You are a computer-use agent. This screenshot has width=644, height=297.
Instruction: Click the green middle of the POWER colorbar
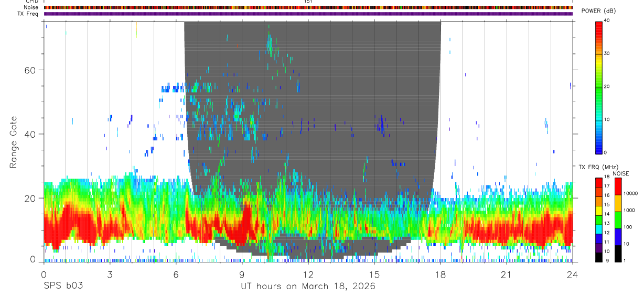click(598, 86)
